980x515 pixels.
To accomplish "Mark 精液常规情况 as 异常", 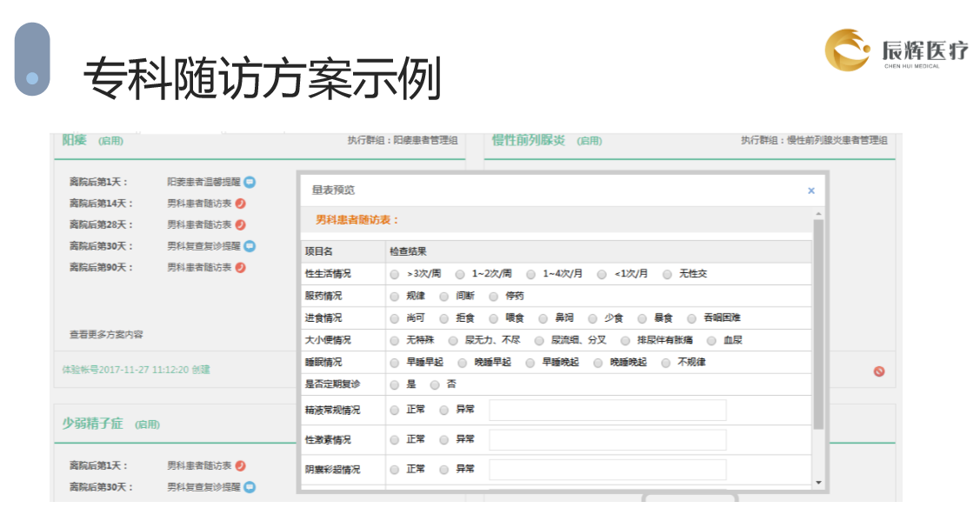I will pyautogui.click(x=443, y=411).
